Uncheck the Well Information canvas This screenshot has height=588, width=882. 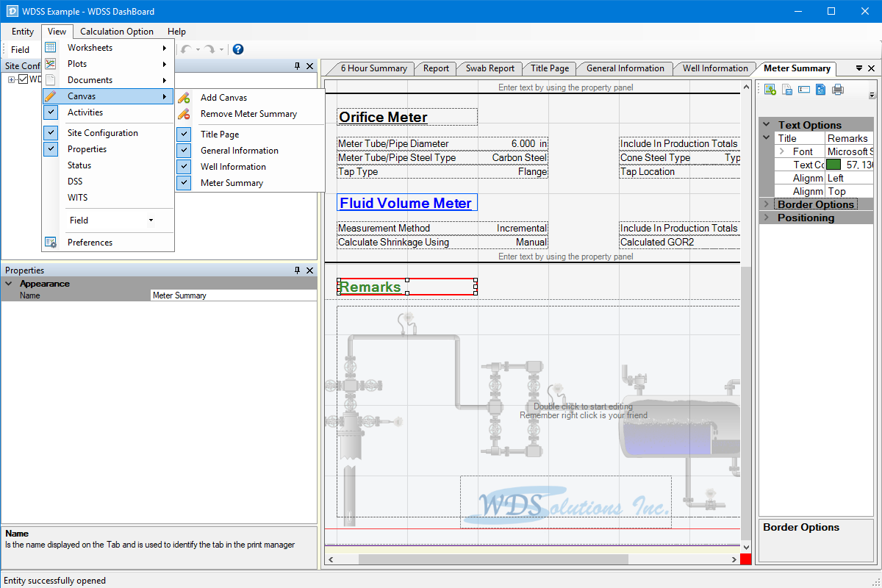(x=184, y=167)
